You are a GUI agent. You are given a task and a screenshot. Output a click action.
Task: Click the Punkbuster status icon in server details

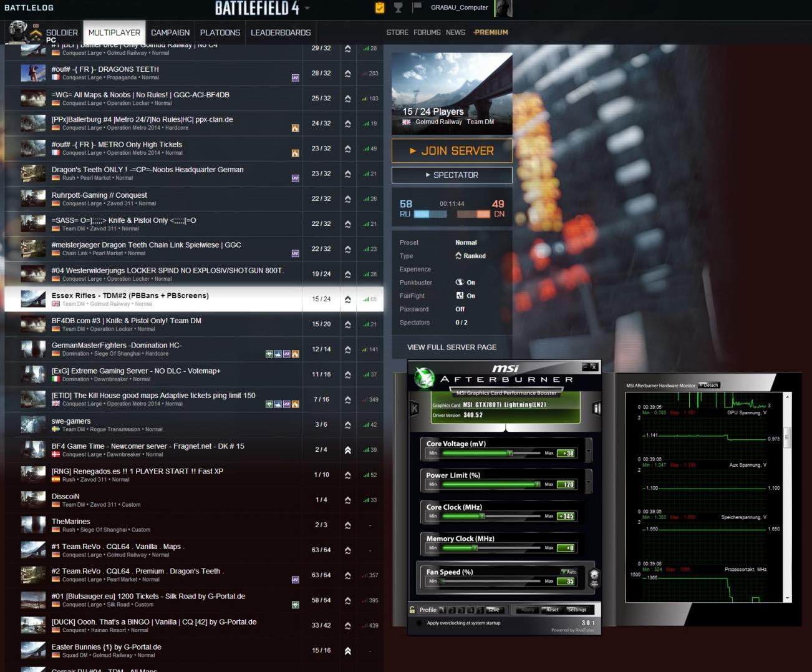pyautogui.click(x=460, y=283)
